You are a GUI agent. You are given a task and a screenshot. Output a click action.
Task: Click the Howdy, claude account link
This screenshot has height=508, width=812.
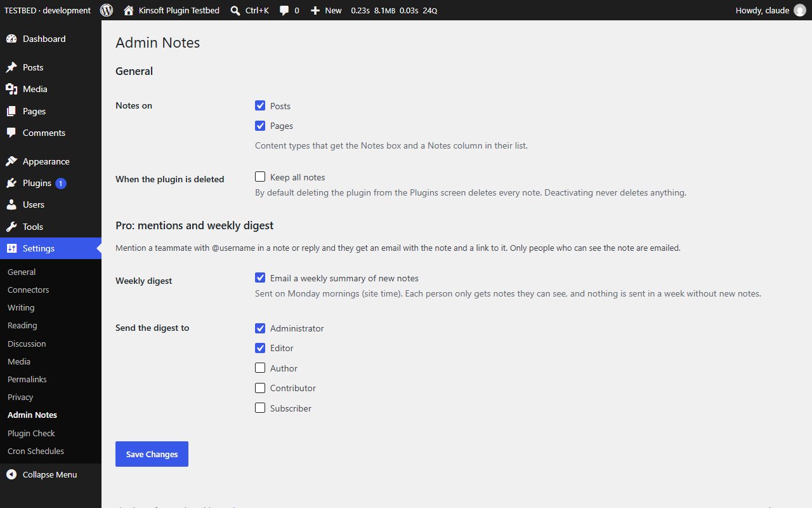click(x=771, y=10)
